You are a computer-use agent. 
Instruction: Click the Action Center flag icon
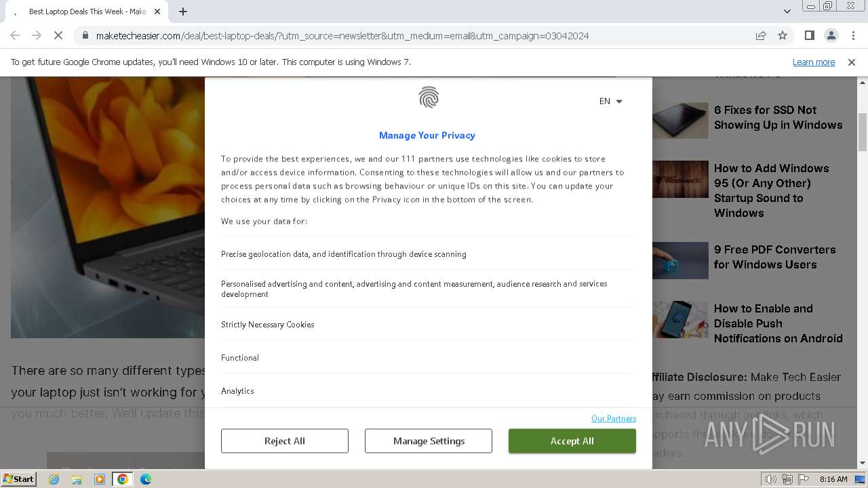click(803, 479)
